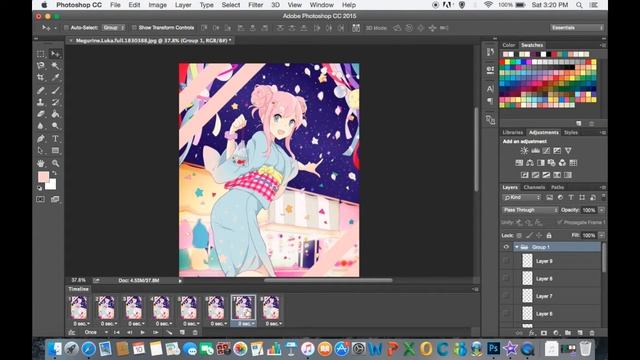Select the Rectangular Marquee tool
The image size is (640, 360).
point(40,54)
